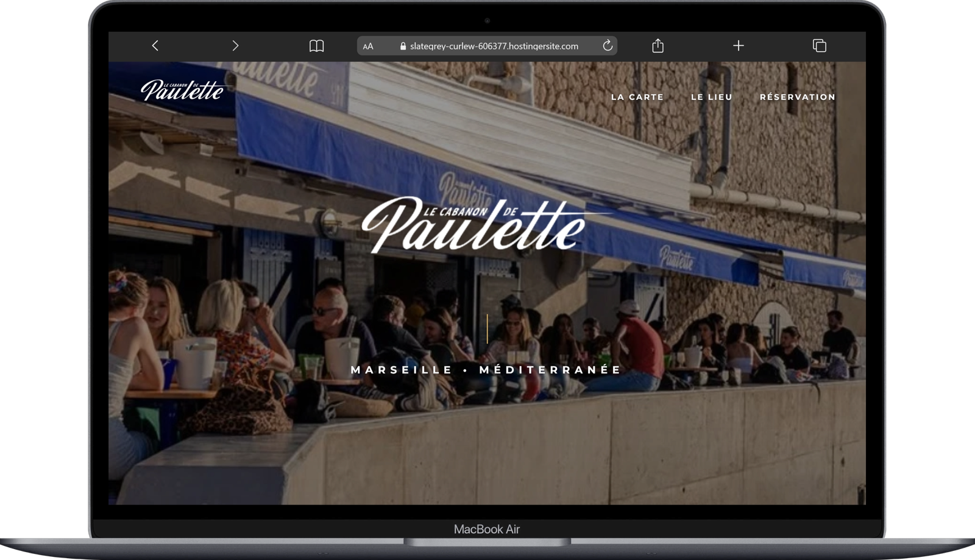This screenshot has height=560, width=975.
Task: Open the bookmarks book icon
Action: click(316, 46)
